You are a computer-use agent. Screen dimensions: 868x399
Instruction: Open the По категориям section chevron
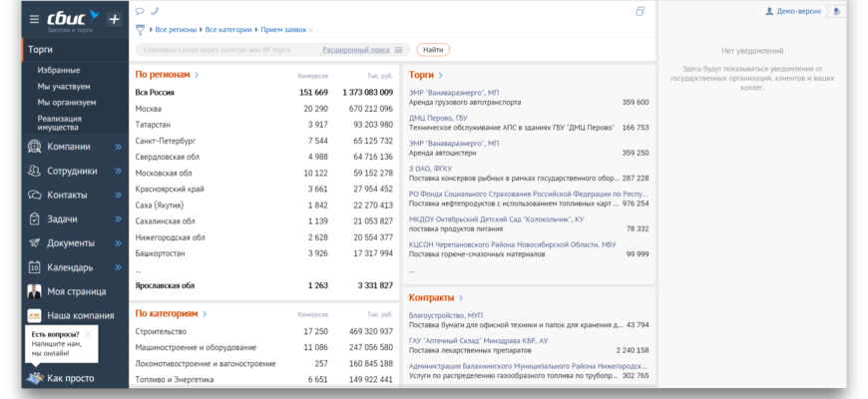[205, 314]
